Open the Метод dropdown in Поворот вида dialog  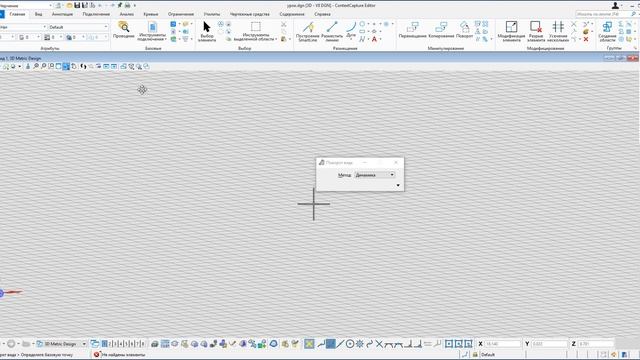pos(374,175)
